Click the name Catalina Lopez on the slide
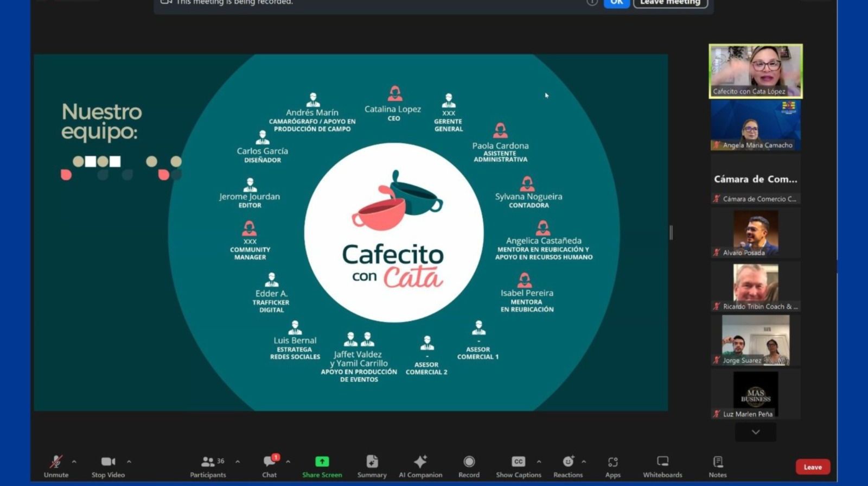Image resolution: width=868 pixels, height=486 pixels. coord(393,109)
